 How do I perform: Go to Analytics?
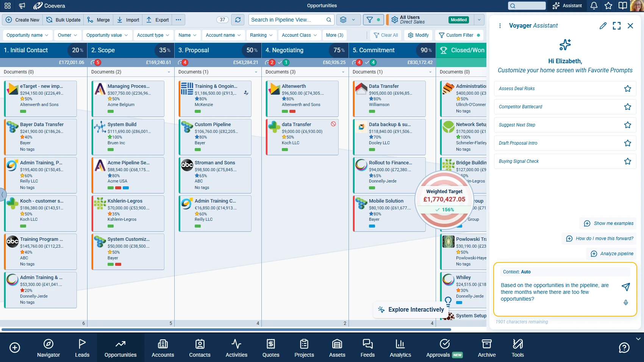pos(400,348)
